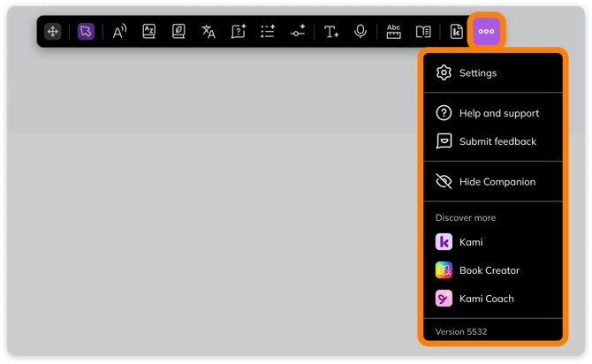Click the move toolbar handle icon
The height and width of the screenshot is (364, 592).
(x=52, y=31)
